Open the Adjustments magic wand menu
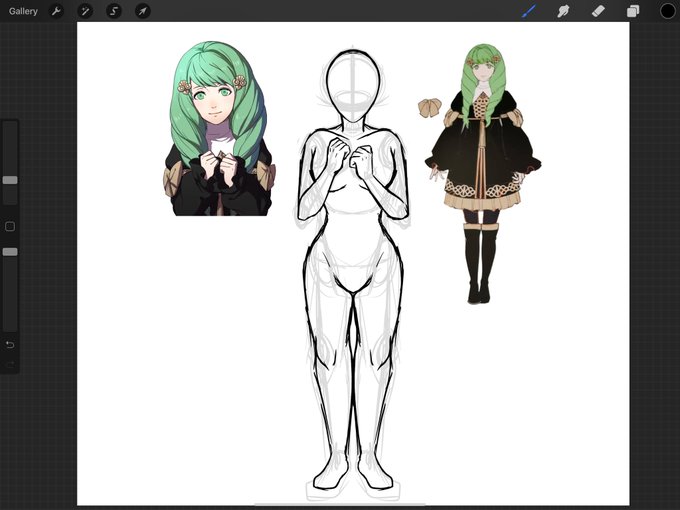 [x=85, y=11]
